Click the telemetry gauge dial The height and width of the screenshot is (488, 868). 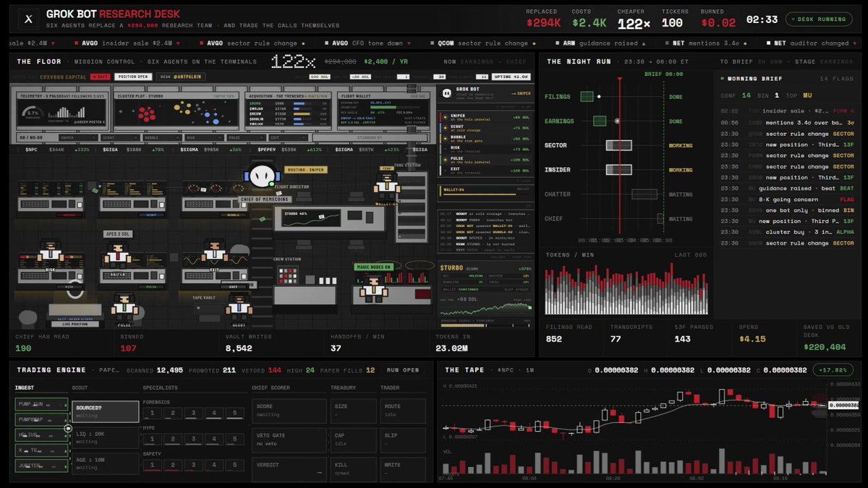pyautogui.click(x=32, y=112)
